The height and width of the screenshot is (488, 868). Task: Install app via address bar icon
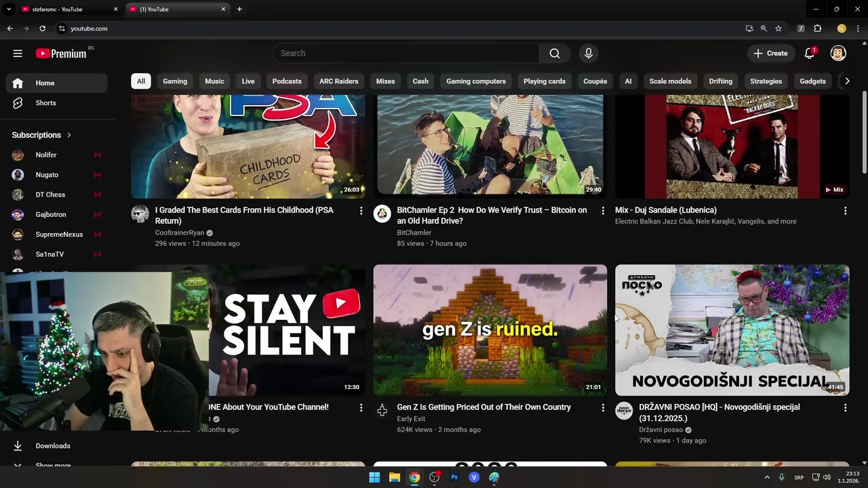pos(749,28)
